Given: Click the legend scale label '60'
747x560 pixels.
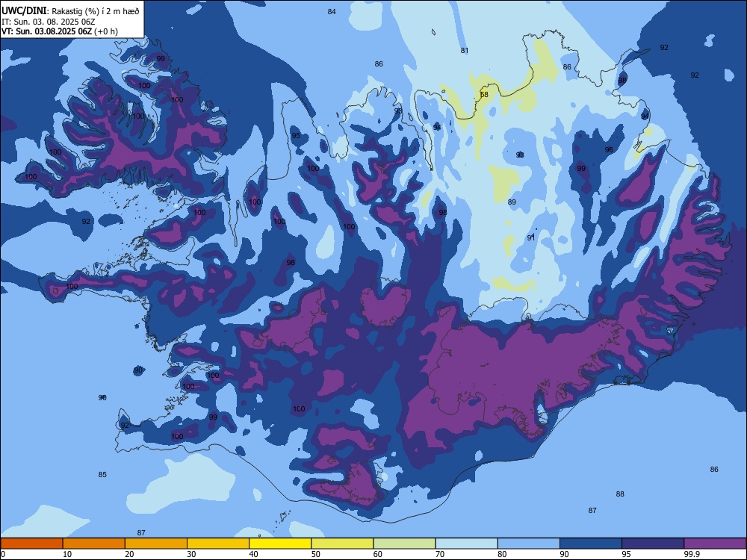Looking at the screenshot, I should 378,554.
